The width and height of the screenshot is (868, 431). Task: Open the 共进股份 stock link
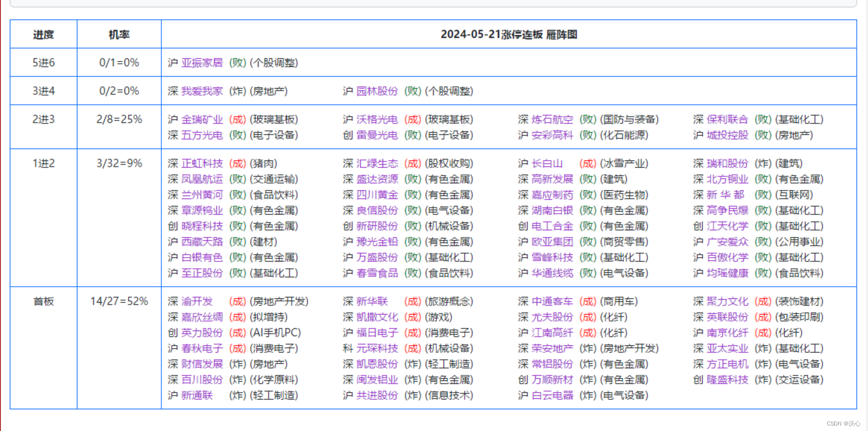coord(377,396)
